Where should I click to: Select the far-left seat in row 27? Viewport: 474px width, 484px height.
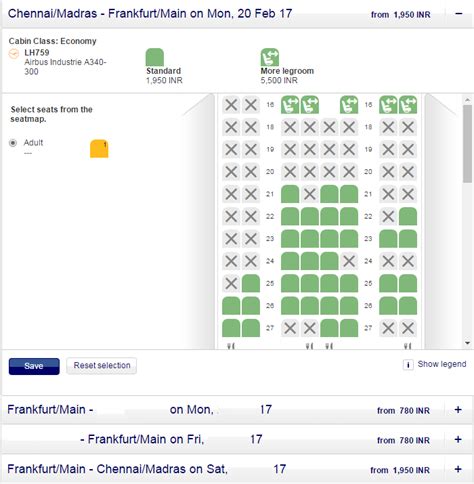pos(231,328)
